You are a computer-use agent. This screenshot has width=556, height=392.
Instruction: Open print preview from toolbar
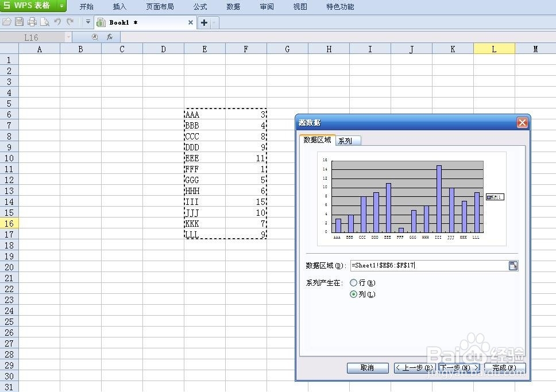pyautogui.click(x=45, y=22)
